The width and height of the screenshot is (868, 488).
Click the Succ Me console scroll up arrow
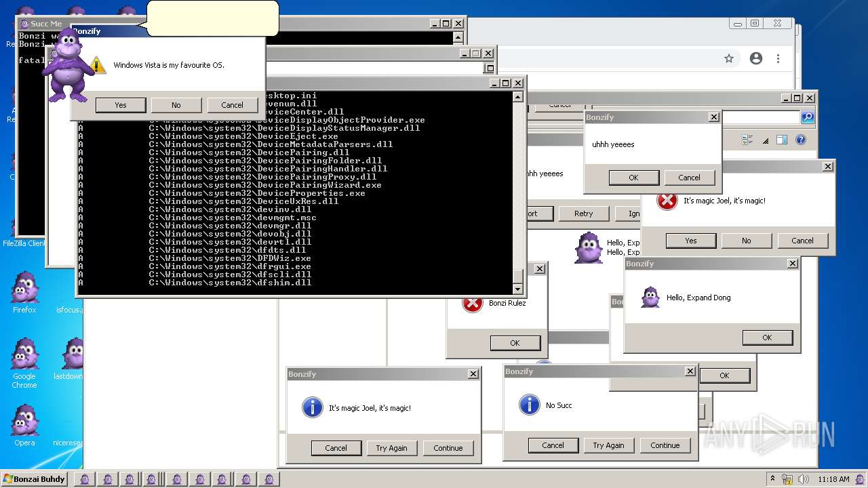pyautogui.click(x=458, y=37)
